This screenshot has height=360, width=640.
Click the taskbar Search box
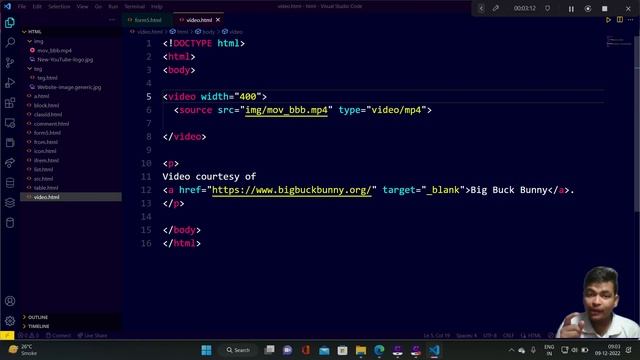[x=238, y=350]
